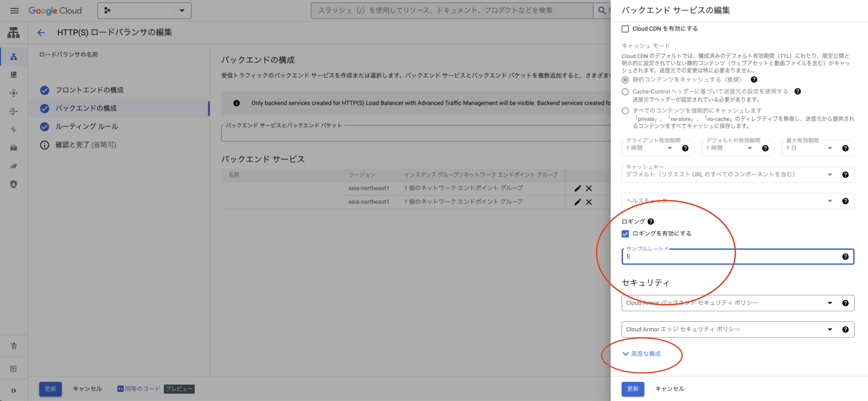This screenshot has width=868, height=401.
Task: Select ルーティング ルール step
Action: (87, 126)
